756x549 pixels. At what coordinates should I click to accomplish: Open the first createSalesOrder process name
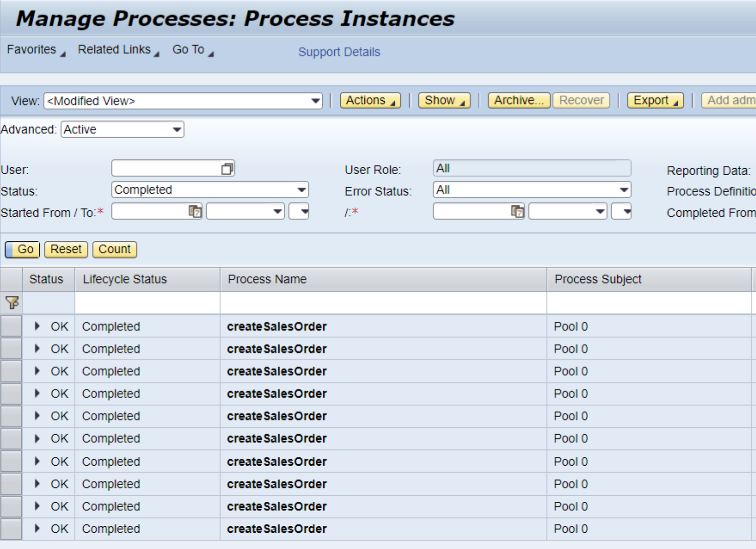277,327
